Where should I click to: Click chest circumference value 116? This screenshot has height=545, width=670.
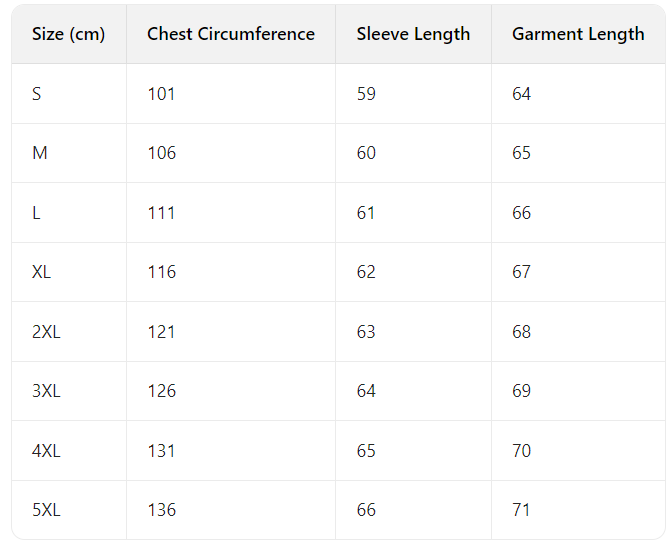coord(161,272)
